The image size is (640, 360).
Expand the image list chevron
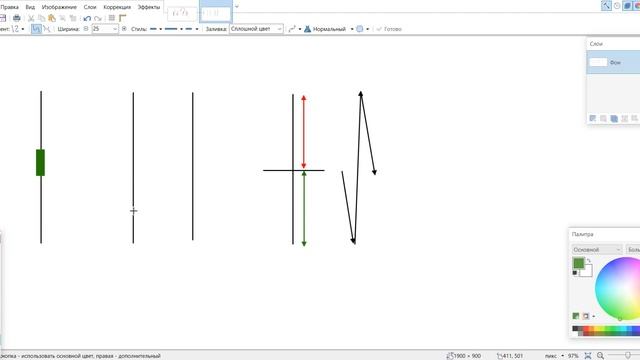click(237, 6)
